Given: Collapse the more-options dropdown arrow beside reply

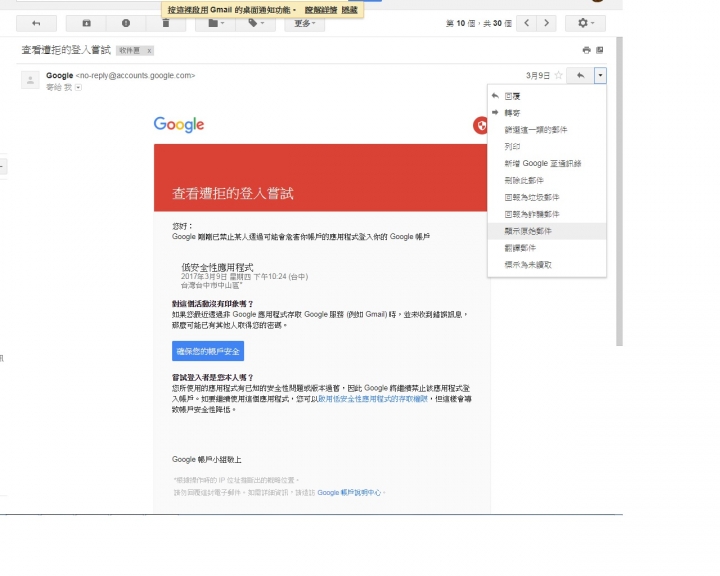Looking at the screenshot, I should pos(600,75).
